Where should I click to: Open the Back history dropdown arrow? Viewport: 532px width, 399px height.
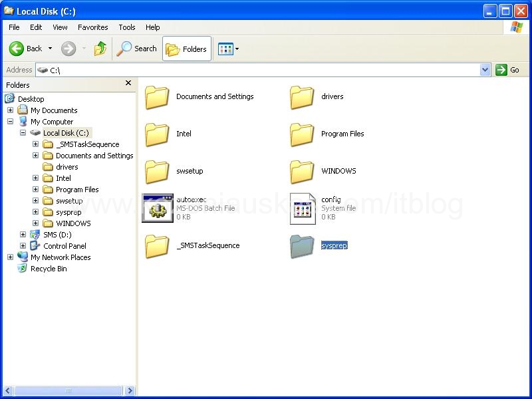point(51,49)
